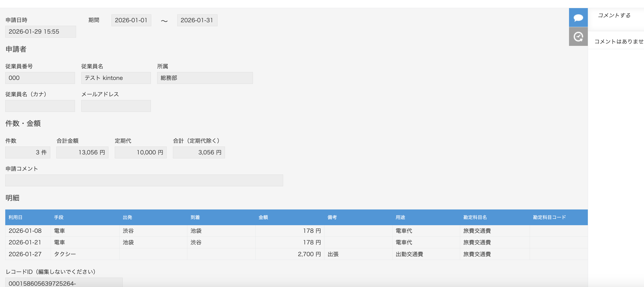
Task: Select the 定期代 value 10,000 円
Action: [x=141, y=152]
